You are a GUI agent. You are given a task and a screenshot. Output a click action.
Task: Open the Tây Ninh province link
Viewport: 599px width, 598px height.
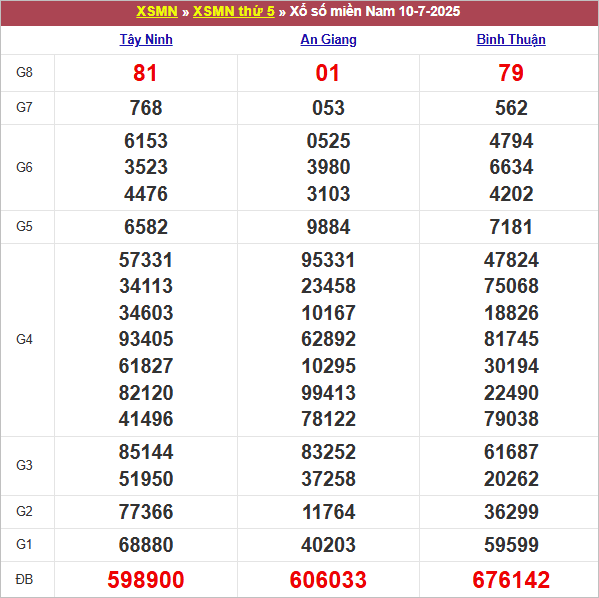pyautogui.click(x=146, y=40)
